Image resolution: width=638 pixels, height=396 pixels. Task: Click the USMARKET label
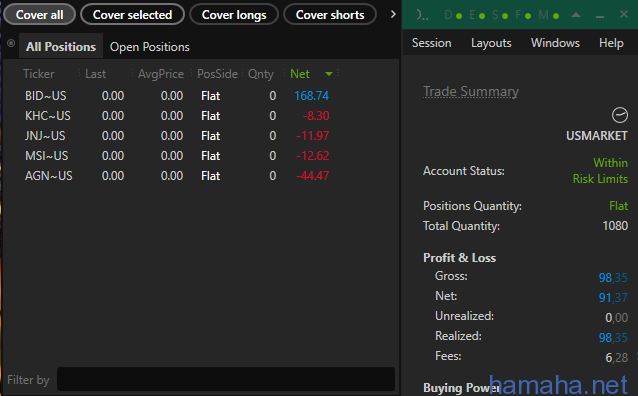pos(596,136)
